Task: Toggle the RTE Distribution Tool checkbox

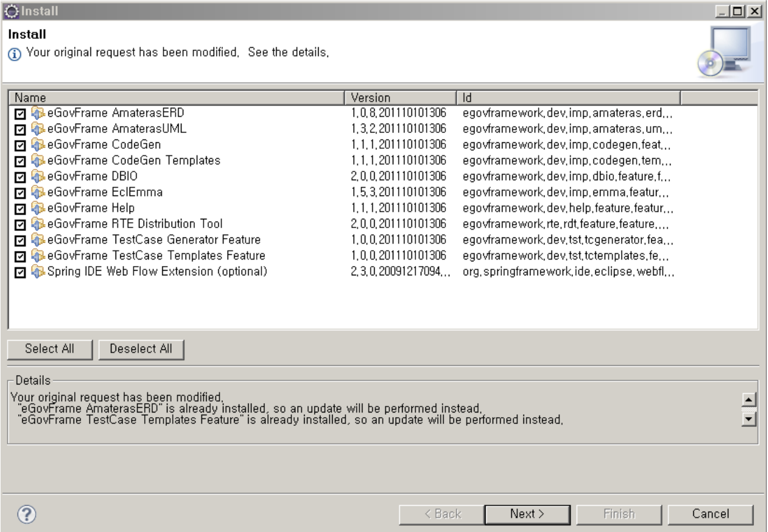Action: [x=19, y=224]
